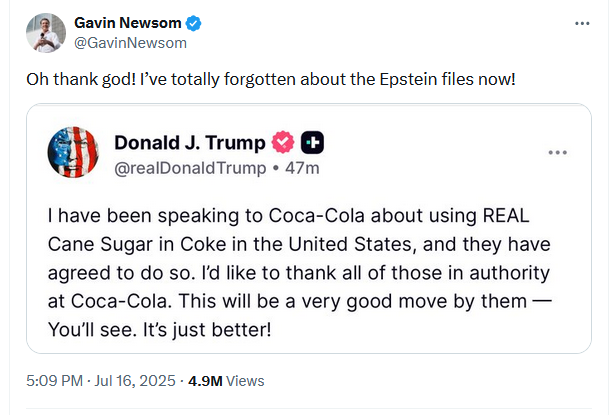Click the black plus badge icon
This screenshot has width=615, height=415.
pos(312,143)
